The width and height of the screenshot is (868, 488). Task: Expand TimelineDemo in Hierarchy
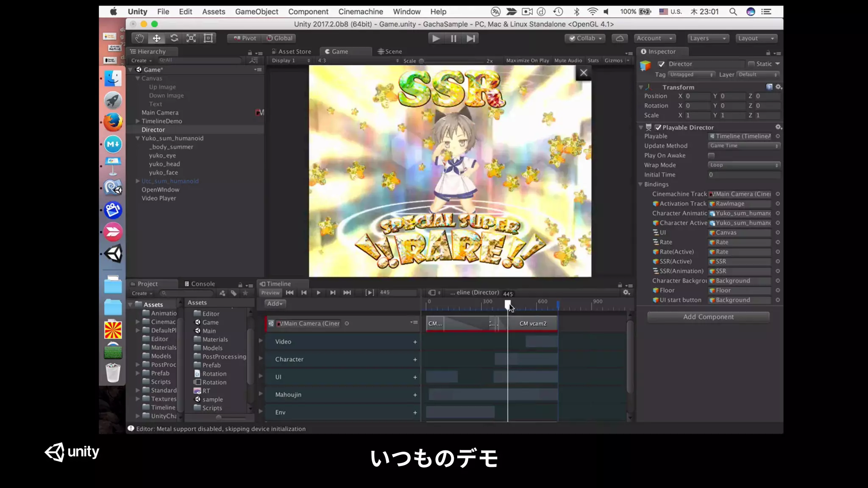click(137, 121)
